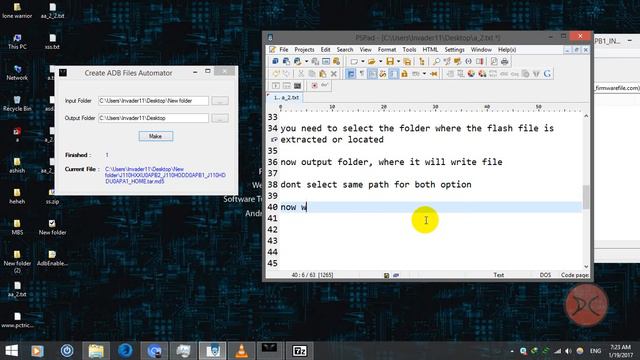Open the File menu in PSPad
This screenshot has width=640, height=360.
pos(284,50)
